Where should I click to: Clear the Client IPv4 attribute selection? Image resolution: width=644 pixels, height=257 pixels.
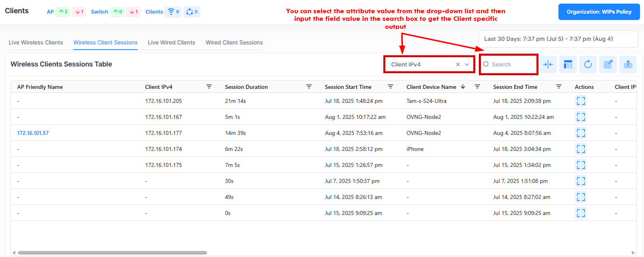click(x=458, y=64)
